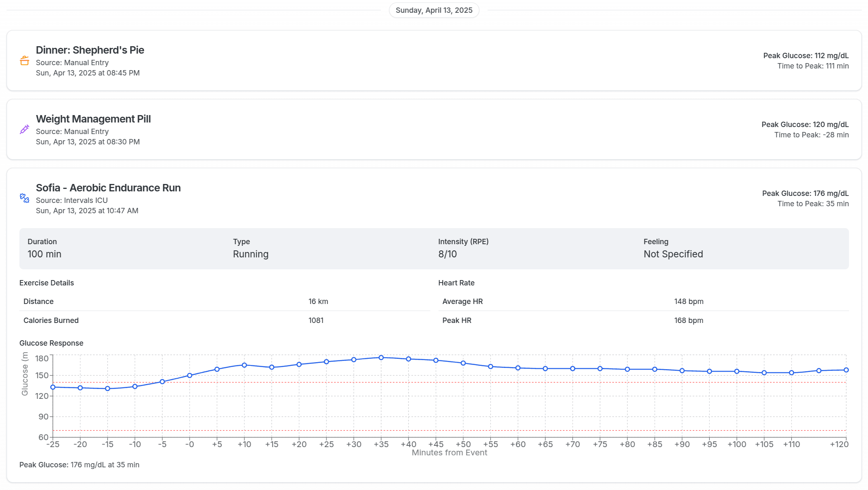
Task: Collapse Sofia - Aerobic Endurance Run card
Action: [x=108, y=188]
